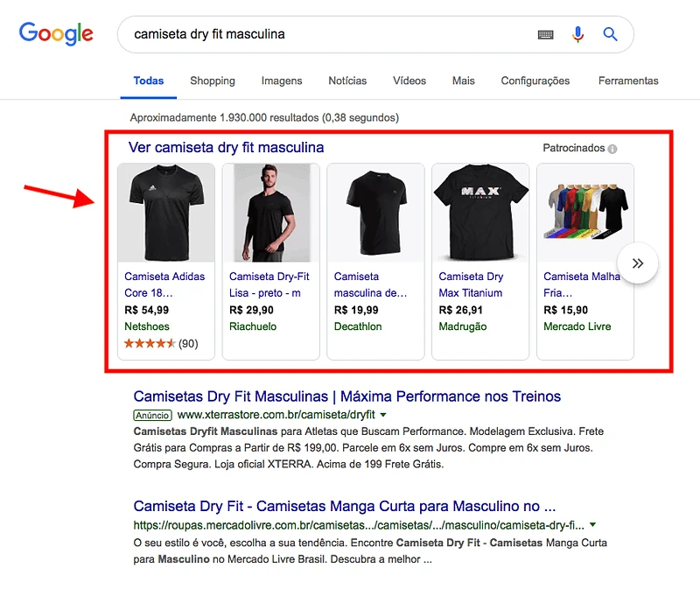
Task: Open Ferramentas options
Action: [628, 81]
